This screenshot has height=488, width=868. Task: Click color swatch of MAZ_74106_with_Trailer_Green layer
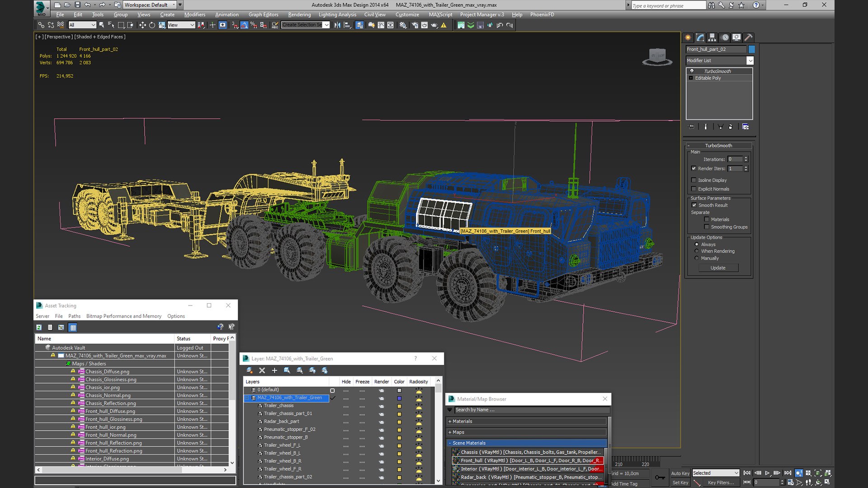(399, 398)
